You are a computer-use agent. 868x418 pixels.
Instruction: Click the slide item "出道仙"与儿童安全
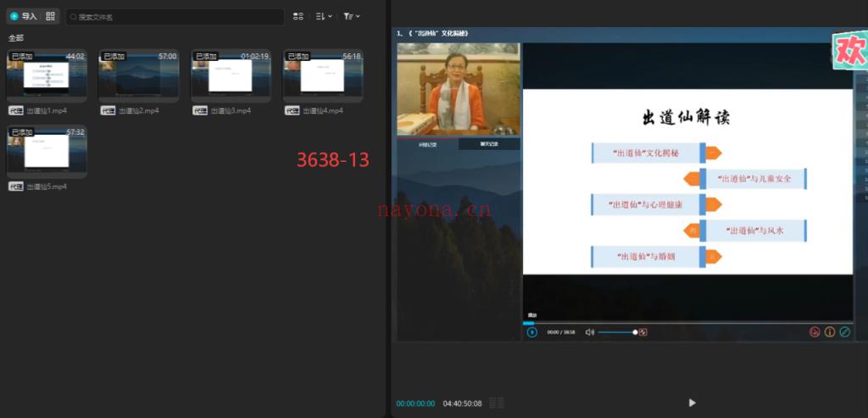[754, 179]
